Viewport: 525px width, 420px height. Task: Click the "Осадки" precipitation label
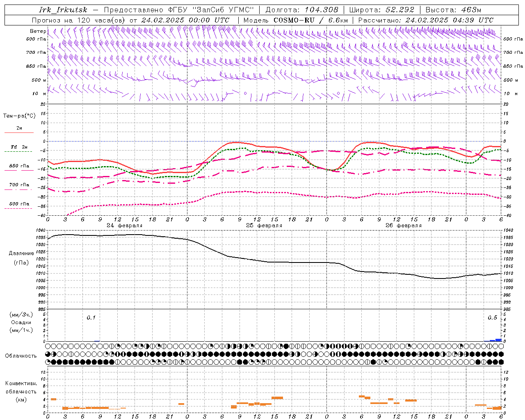21,323
